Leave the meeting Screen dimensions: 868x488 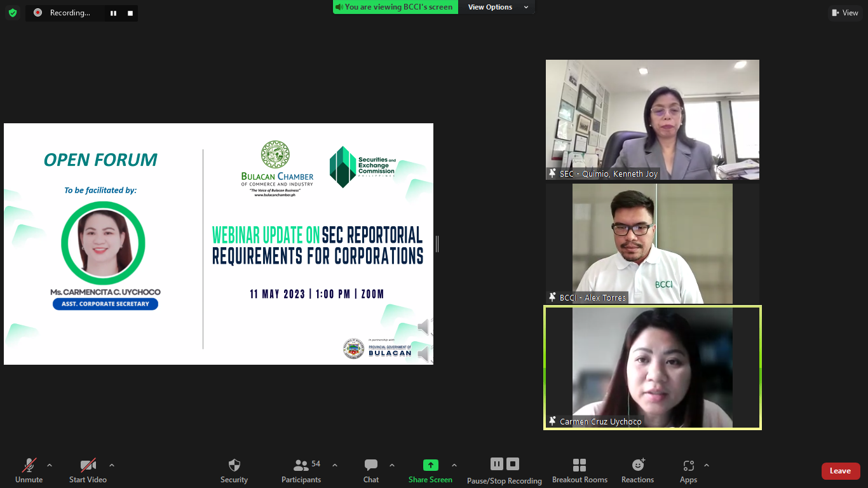pos(840,471)
